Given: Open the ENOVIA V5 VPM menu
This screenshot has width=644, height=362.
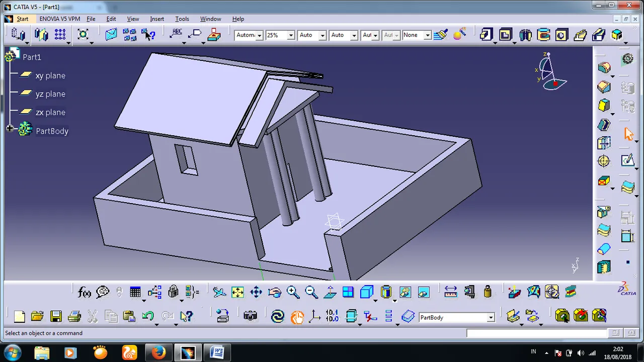Looking at the screenshot, I should 59,19.
